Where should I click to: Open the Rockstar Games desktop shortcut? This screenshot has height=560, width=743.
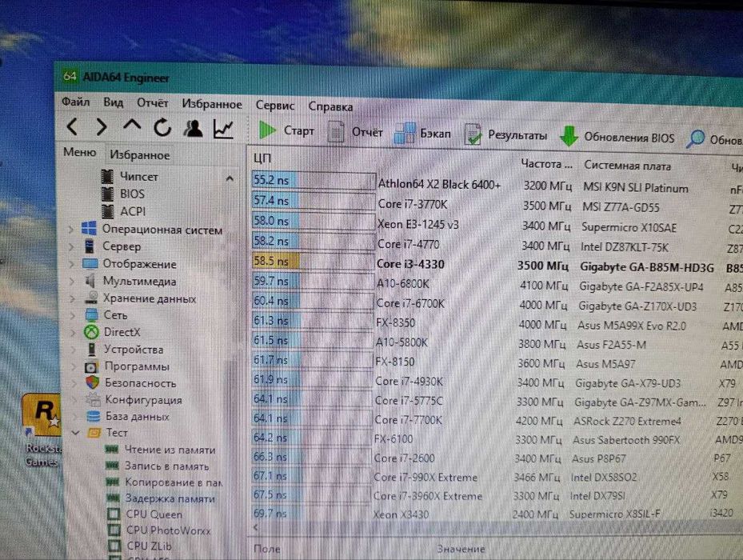click(x=42, y=429)
